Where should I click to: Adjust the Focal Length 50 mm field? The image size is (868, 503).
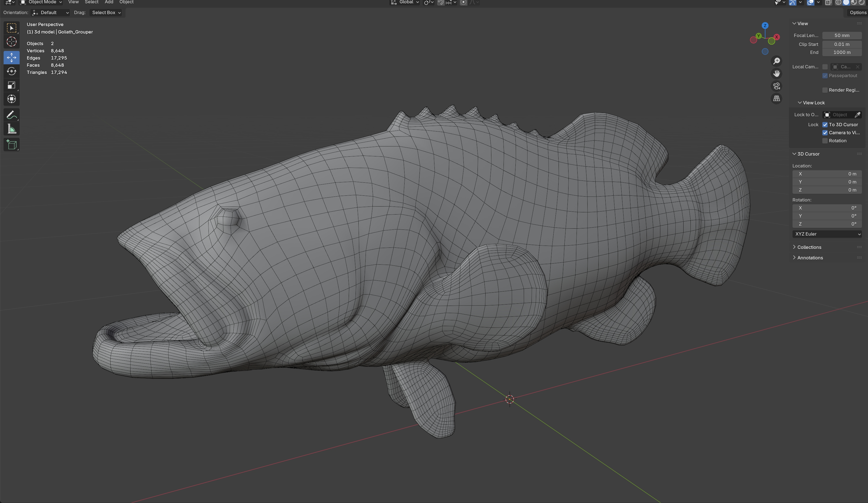pyautogui.click(x=842, y=35)
